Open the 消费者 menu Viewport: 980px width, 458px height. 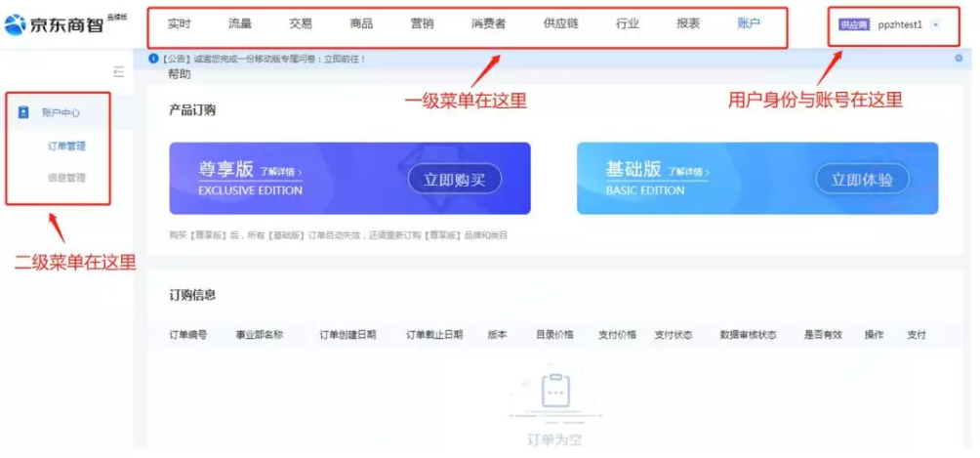[x=489, y=24]
